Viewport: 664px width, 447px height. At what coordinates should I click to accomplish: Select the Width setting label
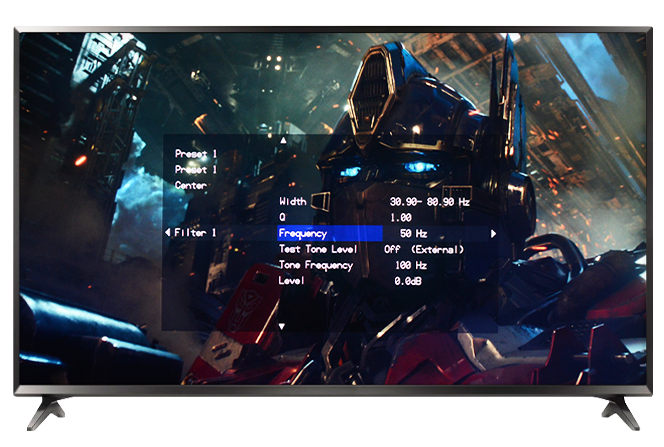point(293,201)
